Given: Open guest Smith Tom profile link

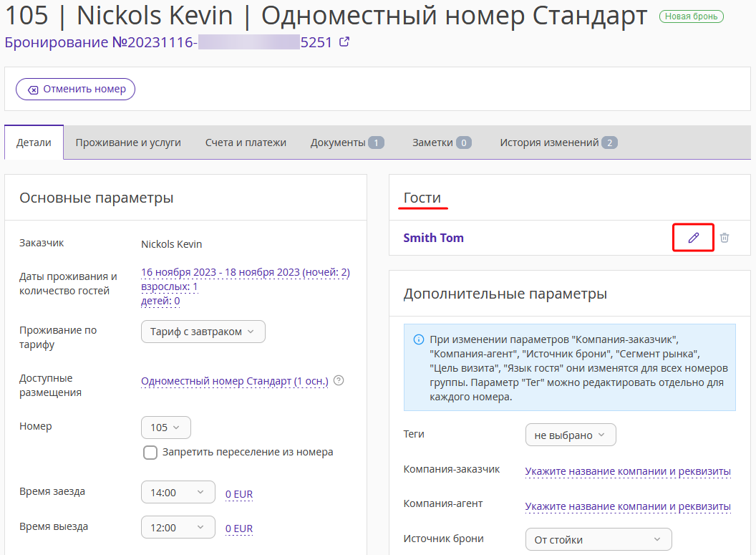Looking at the screenshot, I should click(433, 238).
